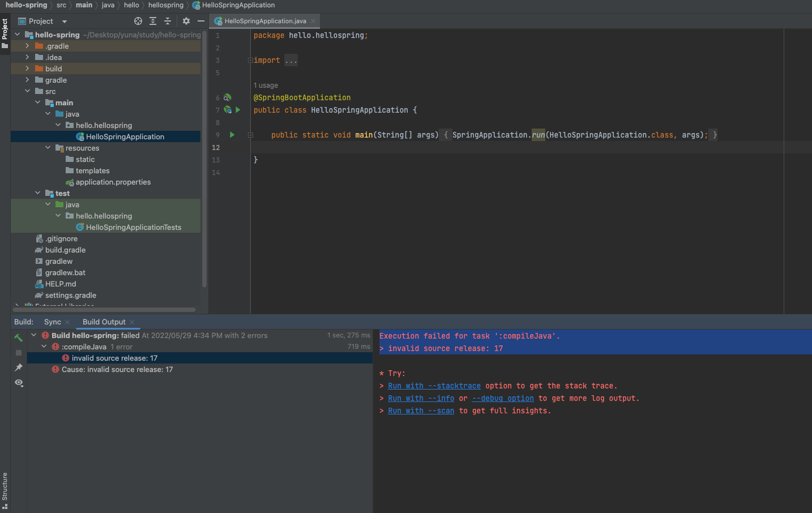Viewport: 812px width, 513px height.
Task: Click HelloSpringApplication breadcrumb item
Action: pyautogui.click(x=233, y=5)
